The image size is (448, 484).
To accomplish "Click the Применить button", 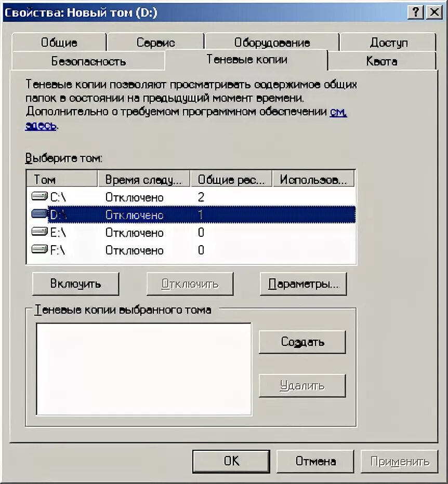I will pos(400,461).
